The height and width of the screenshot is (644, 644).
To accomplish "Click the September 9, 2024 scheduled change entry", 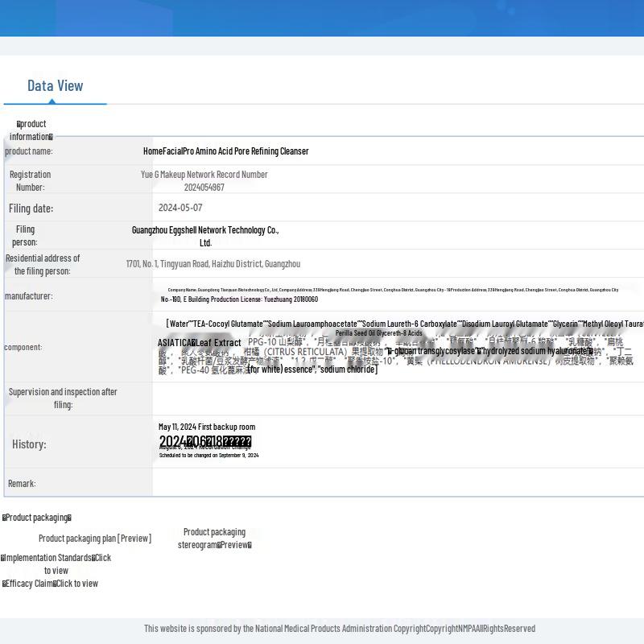I will point(208,456).
